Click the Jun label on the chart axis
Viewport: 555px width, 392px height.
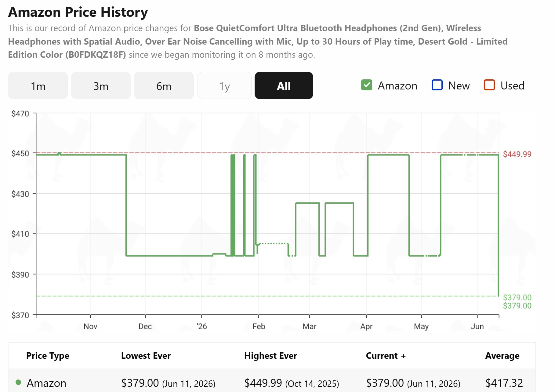point(477,326)
